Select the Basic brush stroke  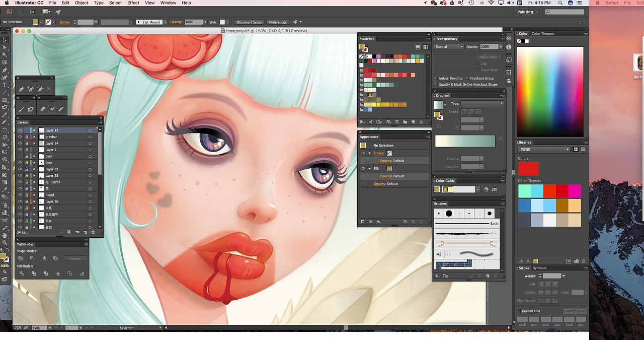(x=466, y=224)
